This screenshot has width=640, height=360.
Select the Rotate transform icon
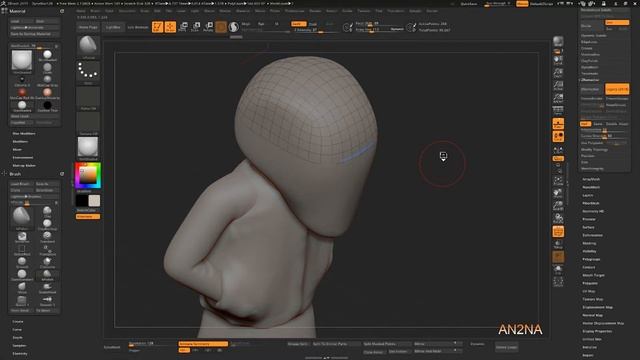[208, 27]
